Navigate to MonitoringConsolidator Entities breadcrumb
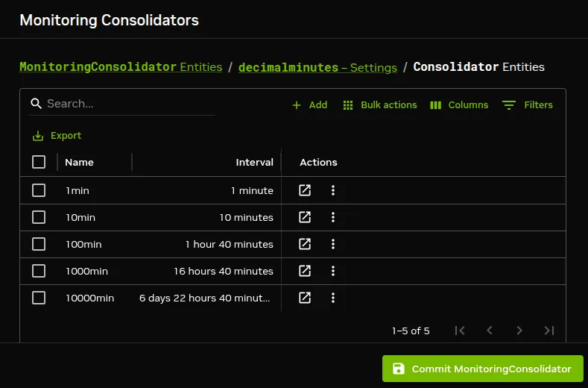The image size is (588, 388). (x=121, y=67)
